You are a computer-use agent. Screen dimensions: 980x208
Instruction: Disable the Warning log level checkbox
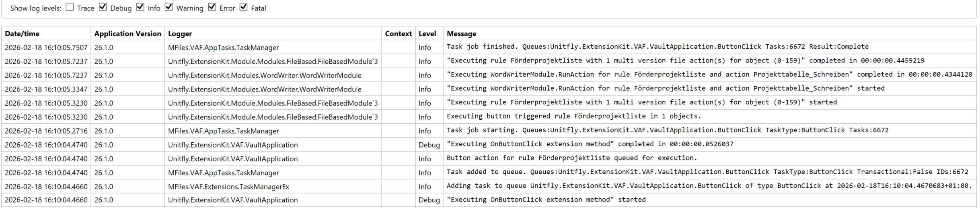169,7
